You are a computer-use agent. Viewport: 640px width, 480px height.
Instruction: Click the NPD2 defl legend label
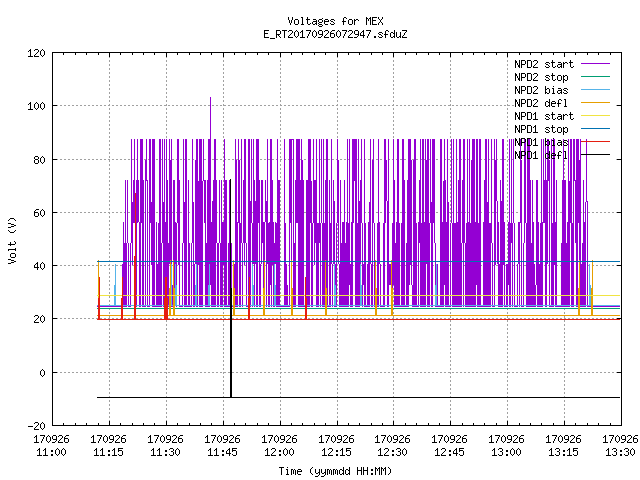click(541, 103)
